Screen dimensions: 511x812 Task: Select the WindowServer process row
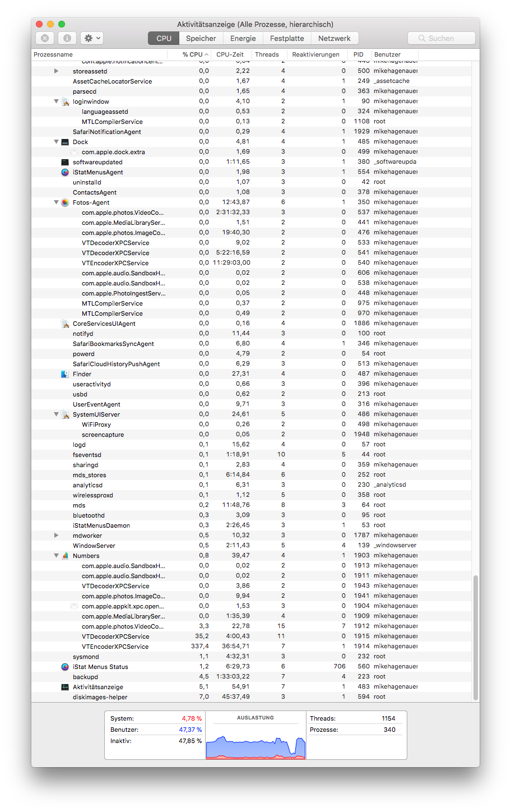(252, 546)
